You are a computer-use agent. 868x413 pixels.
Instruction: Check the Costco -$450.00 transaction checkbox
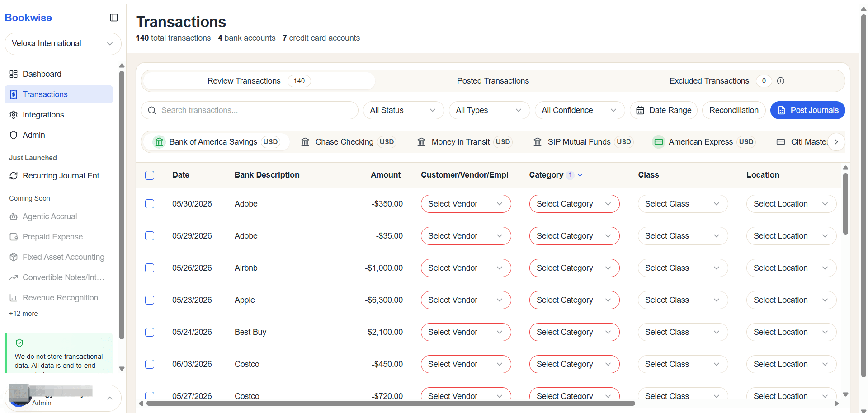[150, 364]
